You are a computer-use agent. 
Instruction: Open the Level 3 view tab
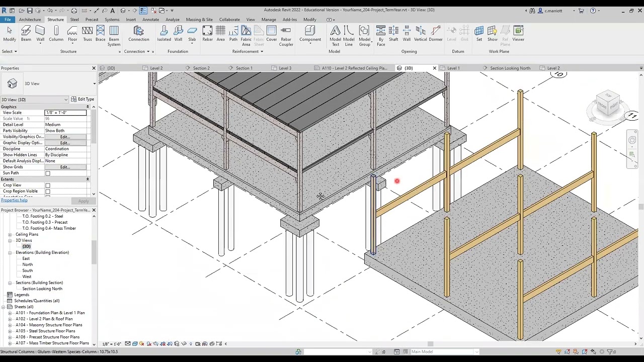[285, 68]
